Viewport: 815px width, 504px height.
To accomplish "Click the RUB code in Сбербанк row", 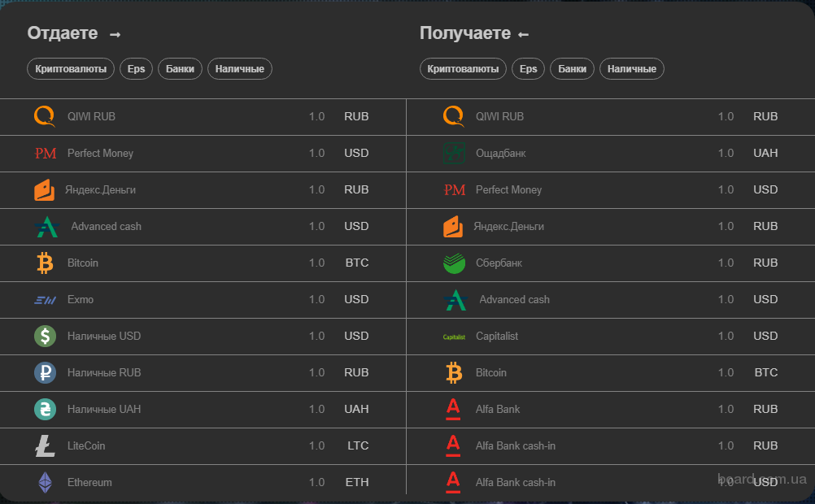I will (765, 263).
